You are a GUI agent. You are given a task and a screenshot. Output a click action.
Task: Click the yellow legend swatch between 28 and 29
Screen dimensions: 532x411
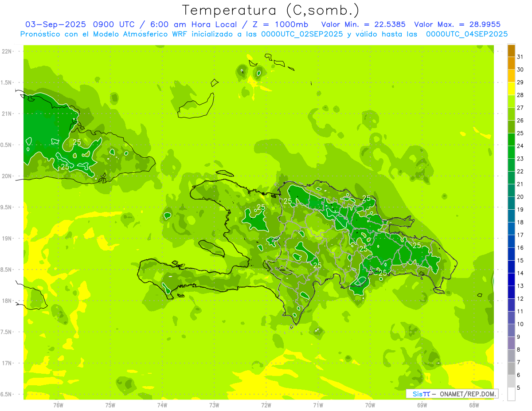(x=511, y=89)
